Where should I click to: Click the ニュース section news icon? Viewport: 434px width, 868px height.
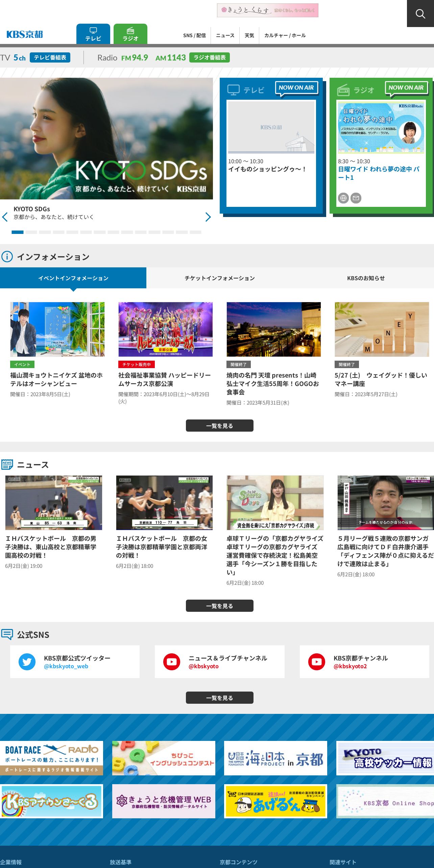(7, 464)
